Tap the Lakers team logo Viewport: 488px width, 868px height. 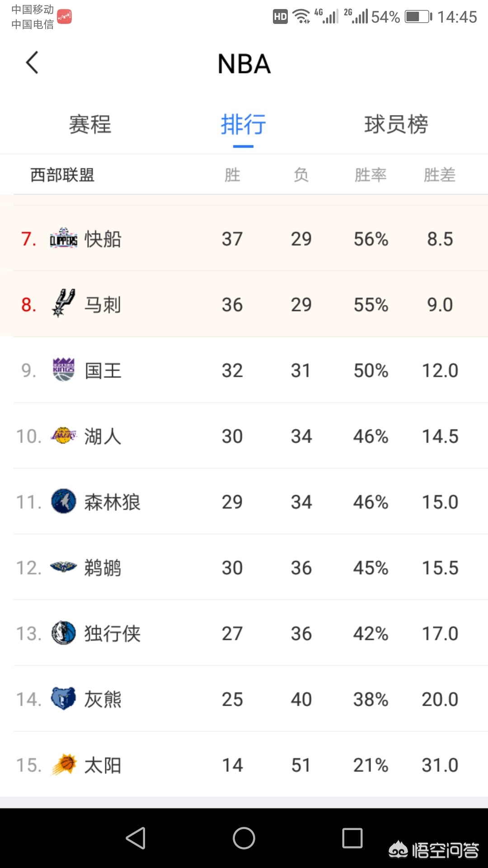[63, 436]
